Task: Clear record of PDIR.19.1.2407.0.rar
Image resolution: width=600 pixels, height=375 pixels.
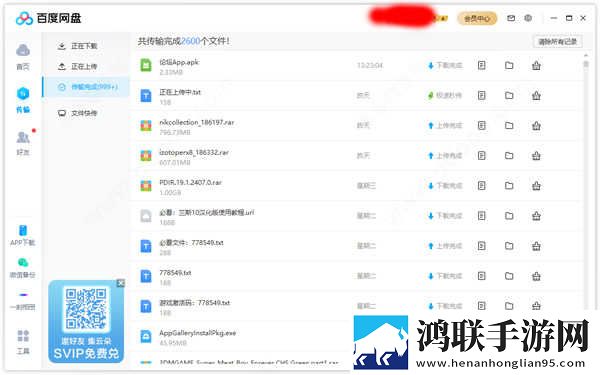Action: click(x=536, y=186)
